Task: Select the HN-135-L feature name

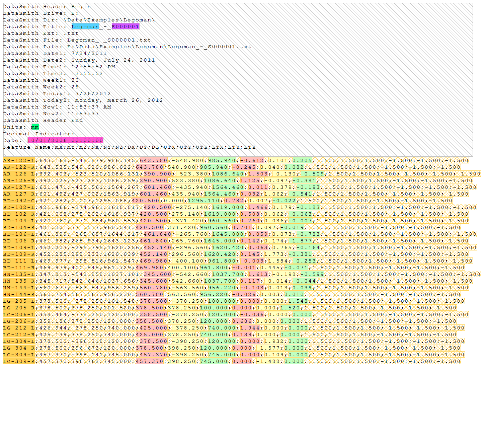Action: (19, 274)
